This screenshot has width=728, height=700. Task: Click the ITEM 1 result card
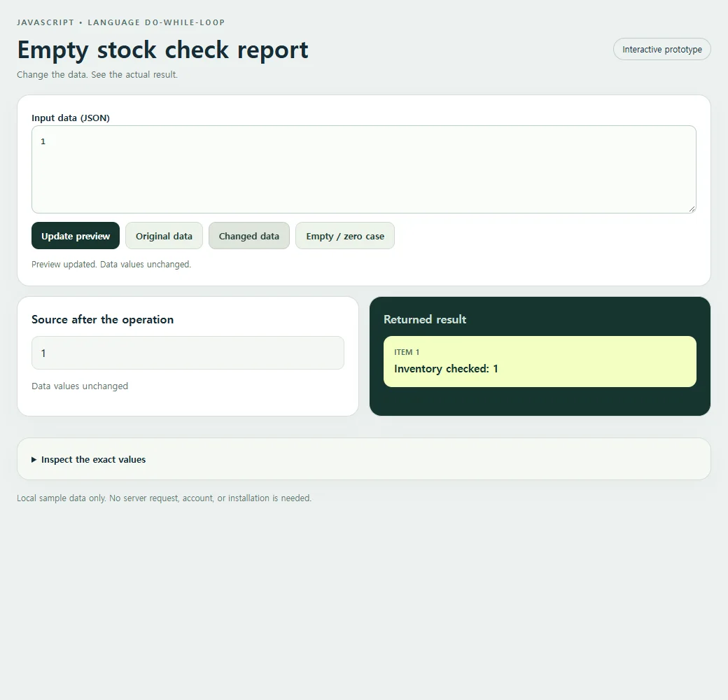coord(540,362)
